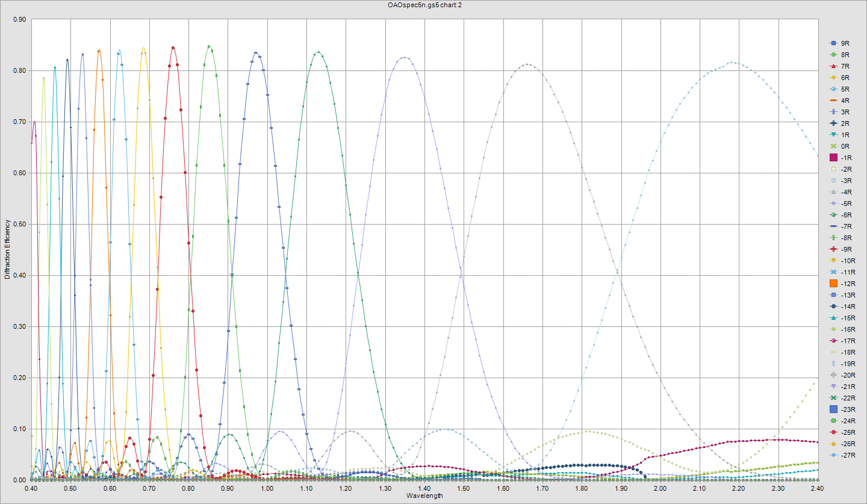Select the -15R legend entry
Image resolution: width=867 pixels, height=504 pixels.
click(x=842, y=318)
